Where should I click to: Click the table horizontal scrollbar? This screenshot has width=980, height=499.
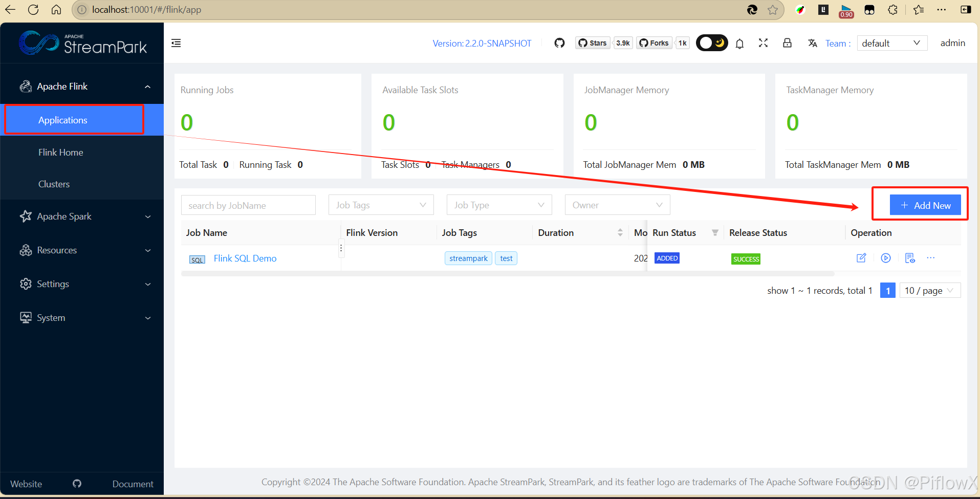coord(508,274)
